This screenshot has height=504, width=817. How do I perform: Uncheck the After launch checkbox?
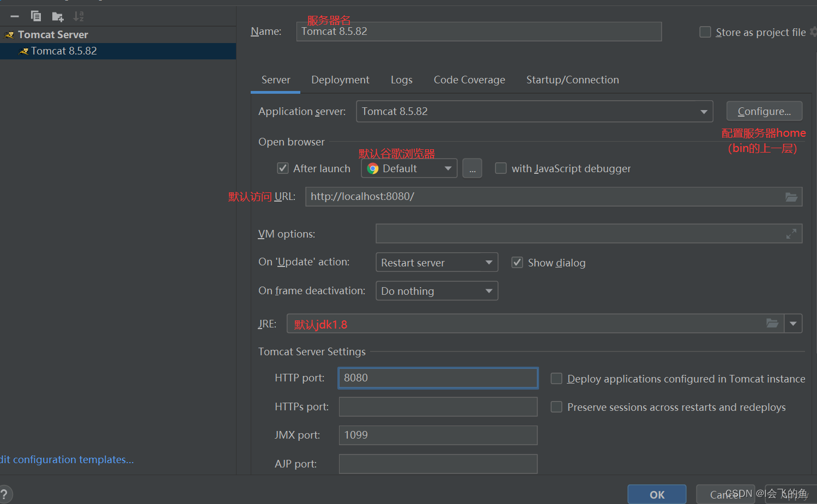[x=283, y=168]
